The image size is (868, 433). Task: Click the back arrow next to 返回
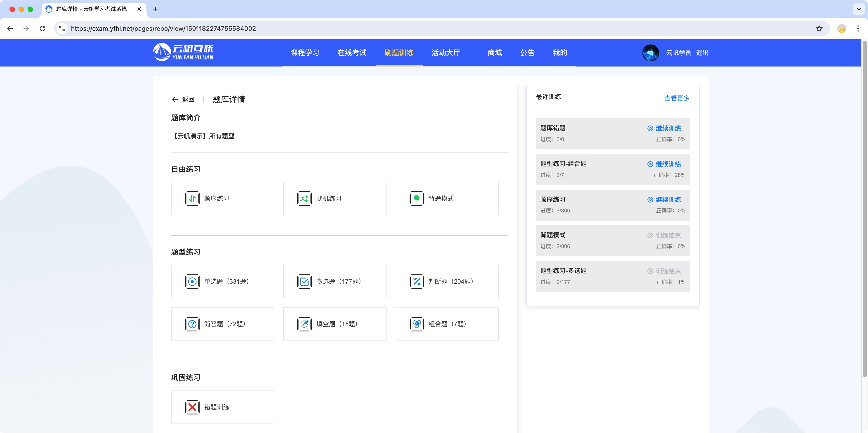pyautogui.click(x=175, y=99)
